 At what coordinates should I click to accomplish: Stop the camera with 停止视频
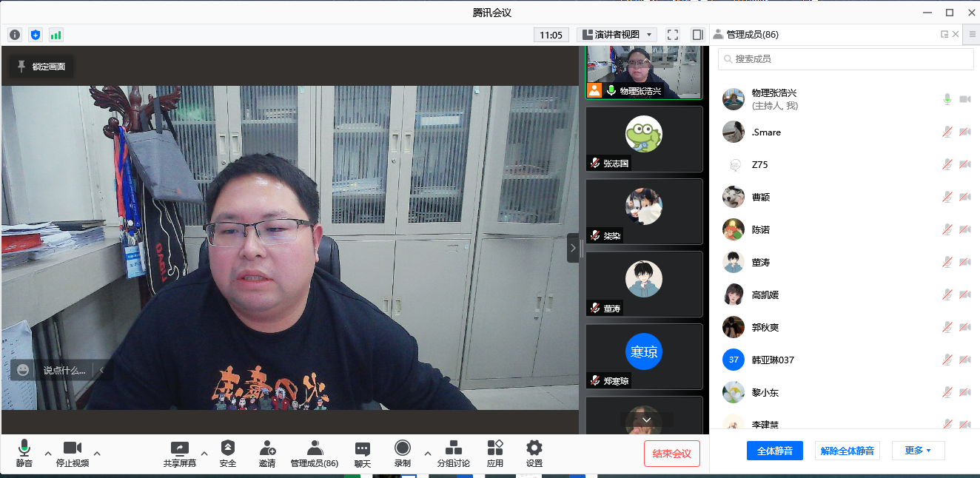pyautogui.click(x=73, y=454)
